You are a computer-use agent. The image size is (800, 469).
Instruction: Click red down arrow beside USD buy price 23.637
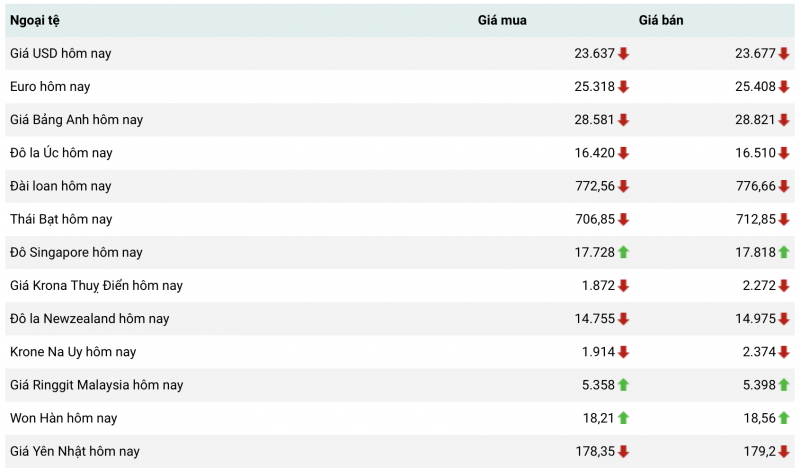pyautogui.click(x=623, y=54)
